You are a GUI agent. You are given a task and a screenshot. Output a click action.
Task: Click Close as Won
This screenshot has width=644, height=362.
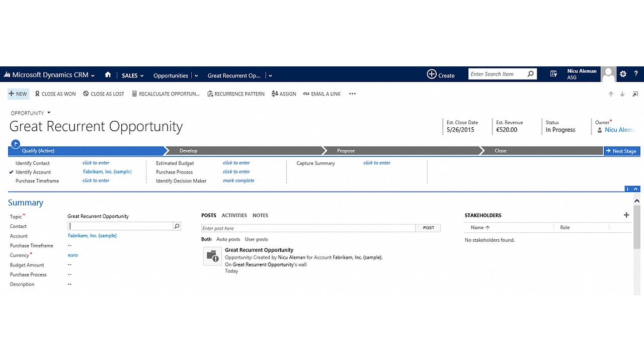[x=55, y=94]
